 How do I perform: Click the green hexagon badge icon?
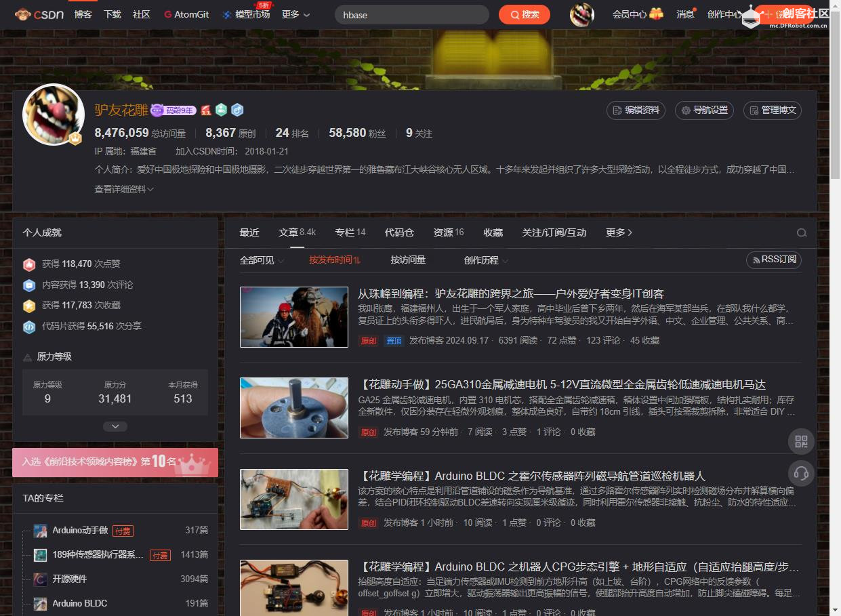[221, 110]
